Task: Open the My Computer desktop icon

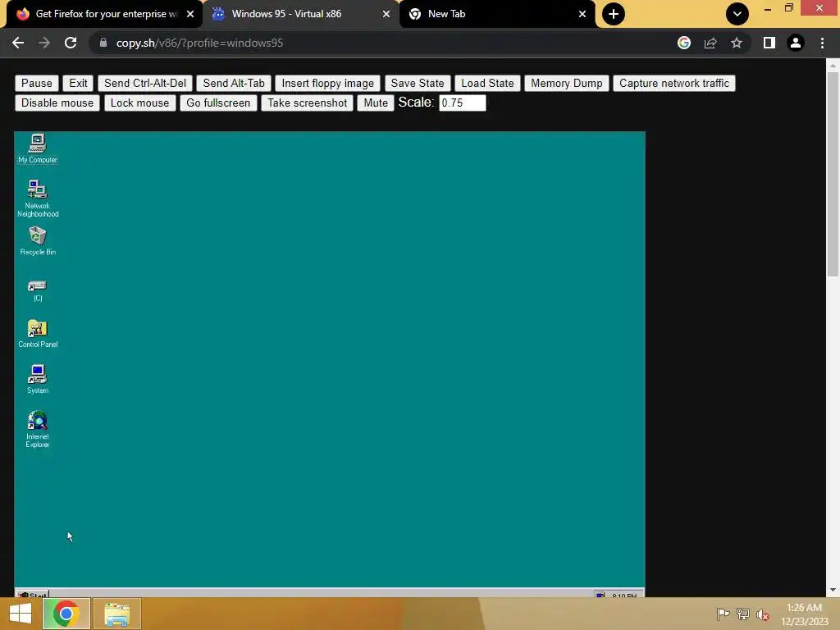Action: (x=37, y=148)
